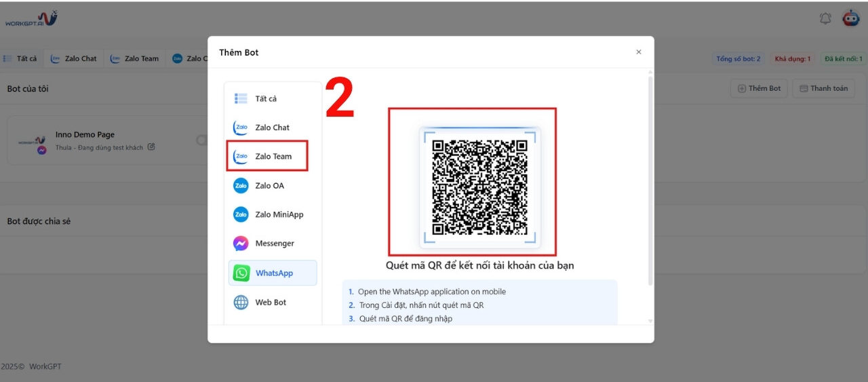Image resolution: width=868 pixels, height=382 pixels.
Task: Open the robot avatar profile icon
Action: click(x=850, y=18)
